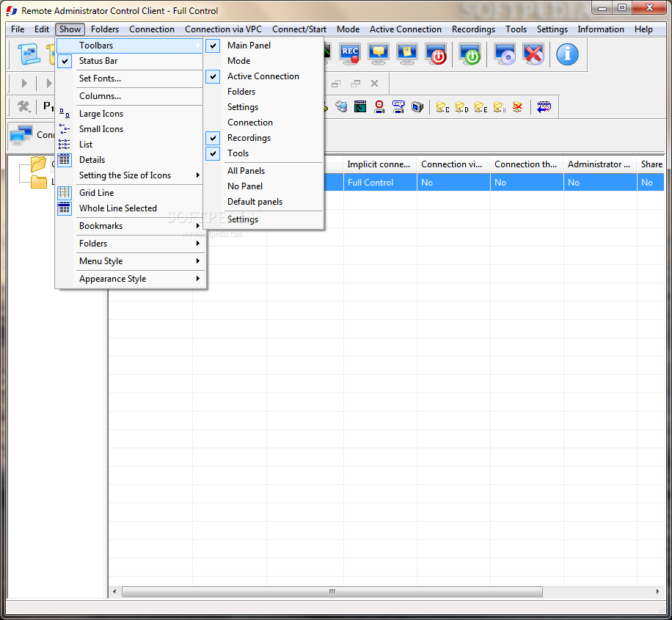This screenshot has height=620, width=672.
Task: Open the File menu
Action: [x=18, y=29]
